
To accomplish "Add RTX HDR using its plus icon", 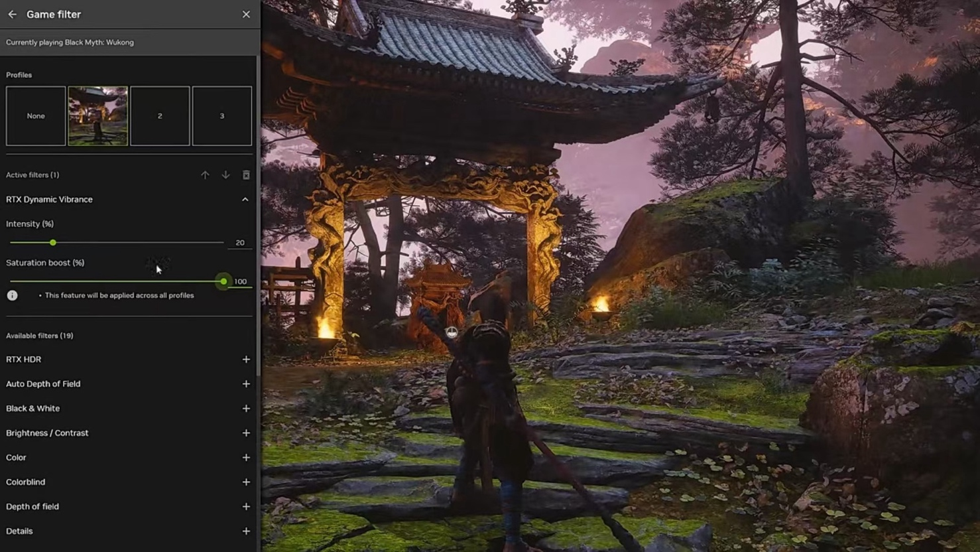I will coord(245,359).
